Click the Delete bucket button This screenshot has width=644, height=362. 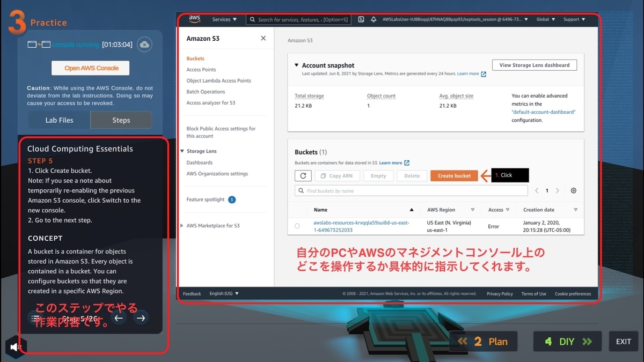[412, 175]
